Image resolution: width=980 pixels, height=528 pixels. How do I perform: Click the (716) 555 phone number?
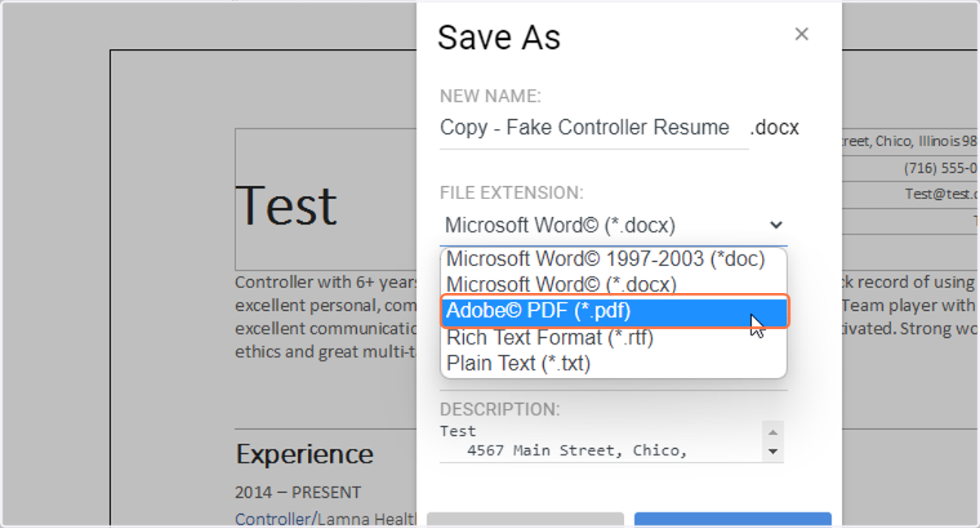tap(941, 168)
